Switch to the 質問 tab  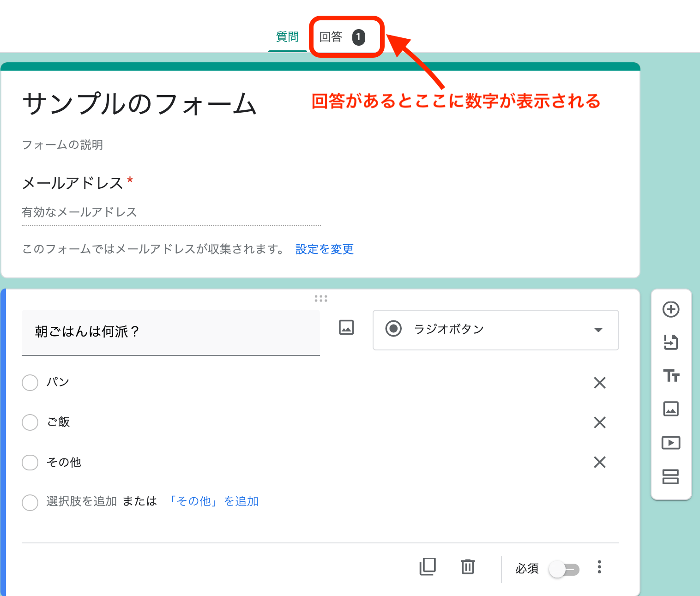coord(287,37)
